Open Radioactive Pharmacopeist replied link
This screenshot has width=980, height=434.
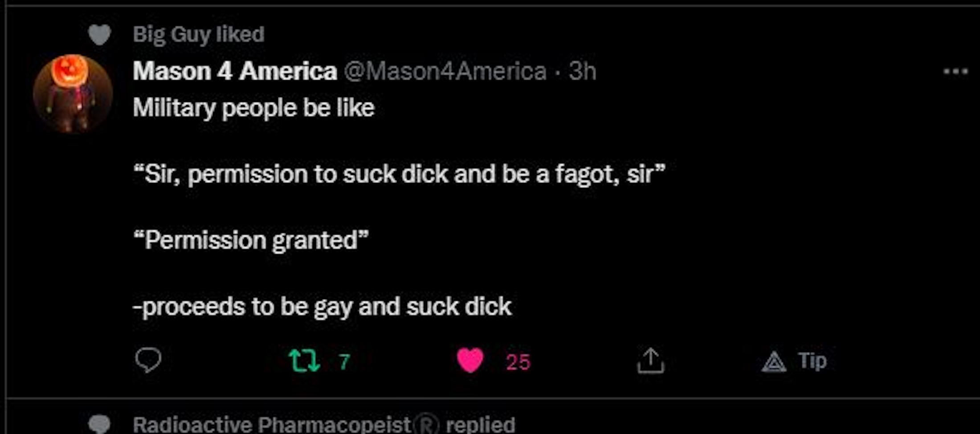click(324, 424)
